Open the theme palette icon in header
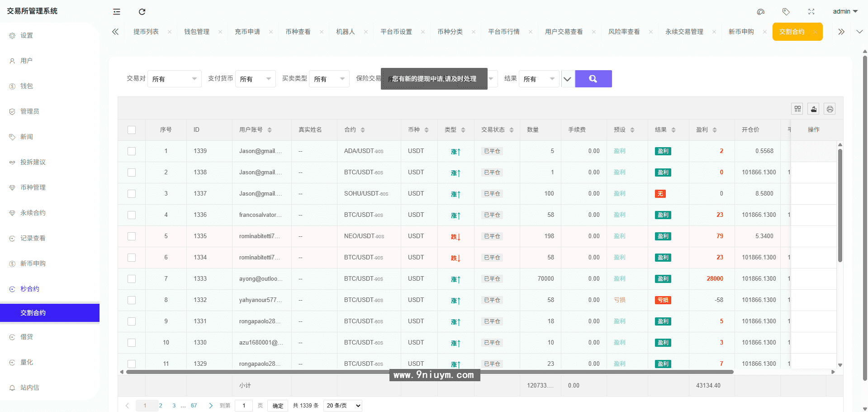Screen dimensions: 868x412 click(760, 12)
